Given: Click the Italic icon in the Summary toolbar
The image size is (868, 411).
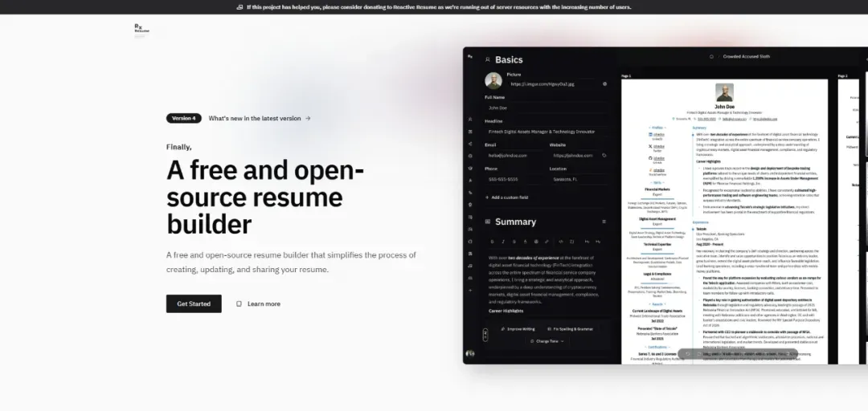Looking at the screenshot, I should coord(503,242).
